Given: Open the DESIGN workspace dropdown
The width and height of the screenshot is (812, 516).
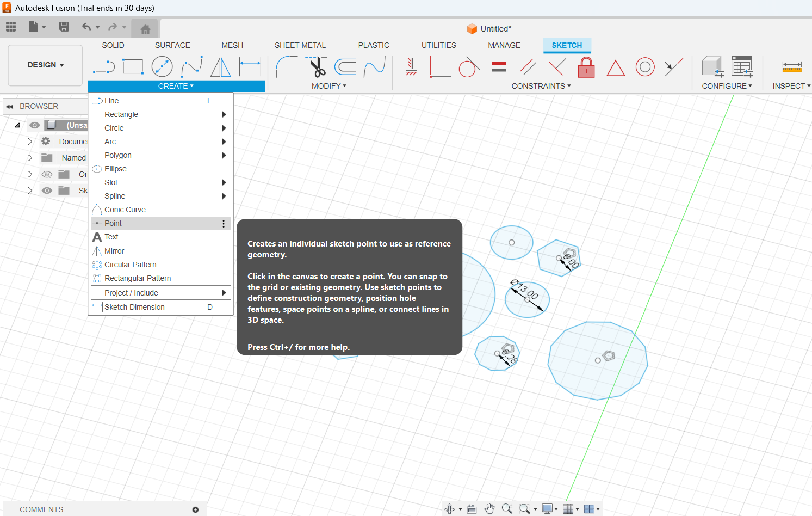Looking at the screenshot, I should (x=45, y=65).
